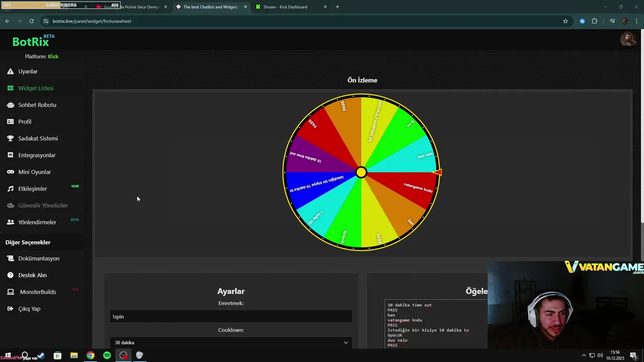This screenshot has width=644, height=362.
Task: Open Widget Listesi in the sidebar
Action: pos(36,88)
